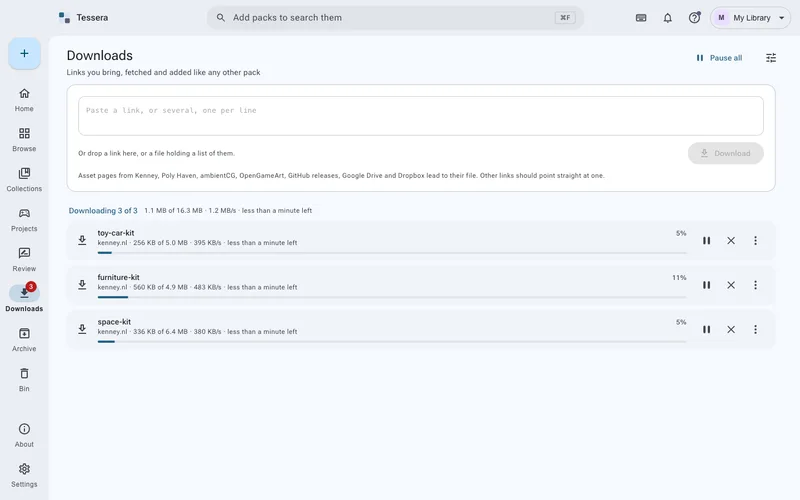
Task: Open Collections in the sidebar
Action: (x=24, y=180)
